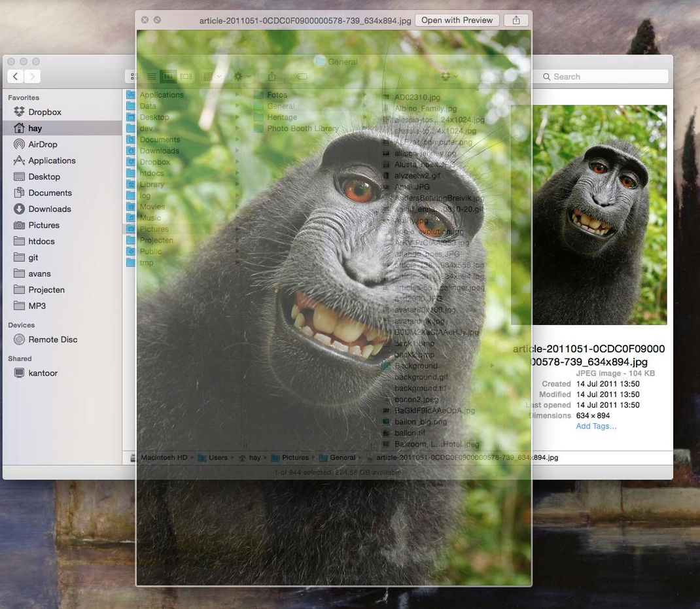Go back in Finder window
Image resolution: width=700 pixels, height=609 pixels.
[x=16, y=77]
